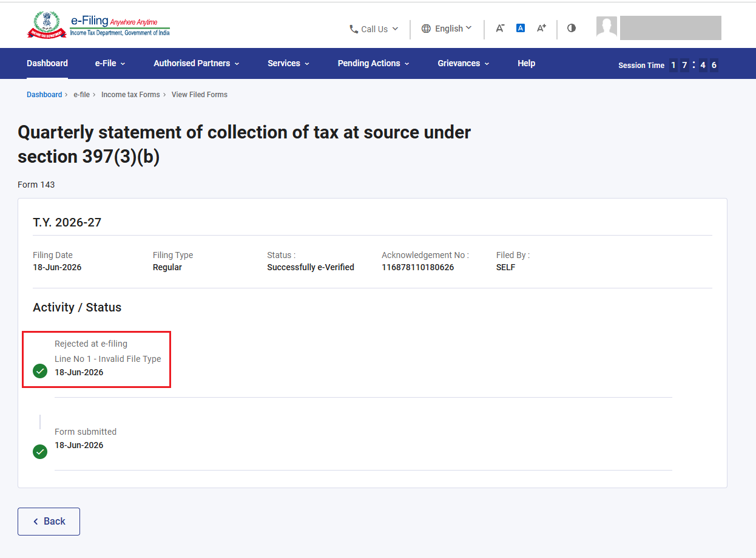Click the Back button
Viewport: 756px width, 558px height.
(49, 522)
